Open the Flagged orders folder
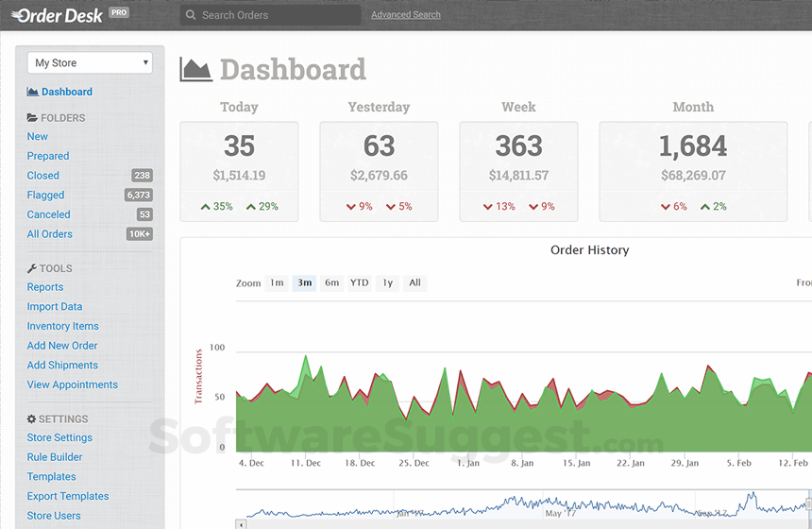This screenshot has width=812, height=529. click(45, 196)
